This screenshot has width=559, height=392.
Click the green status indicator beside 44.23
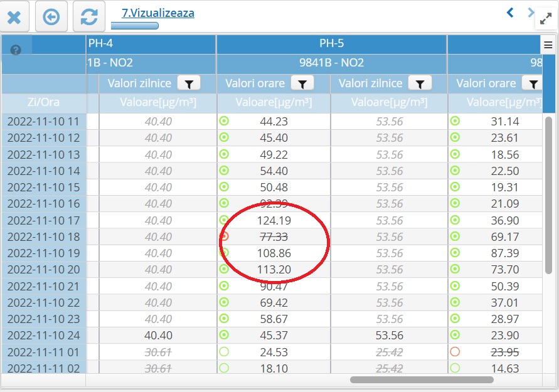click(224, 122)
